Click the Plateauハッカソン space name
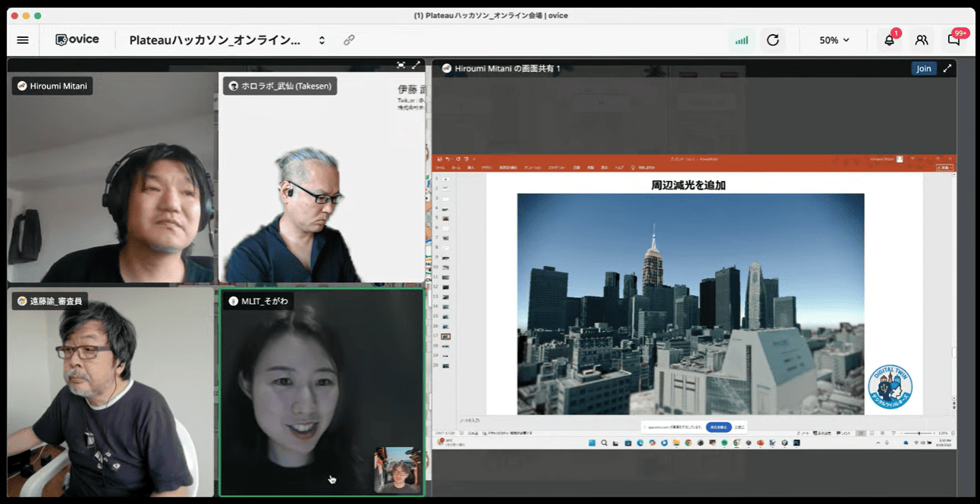 pyautogui.click(x=215, y=40)
